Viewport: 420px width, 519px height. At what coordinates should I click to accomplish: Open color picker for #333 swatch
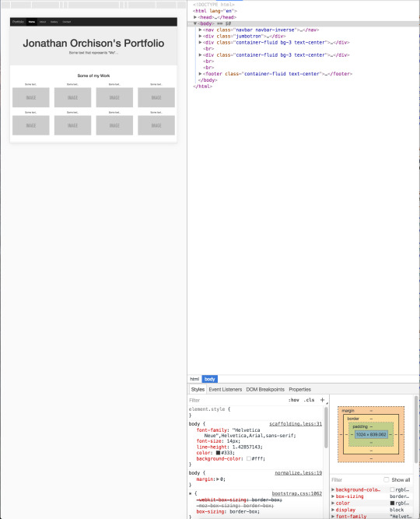point(218,453)
